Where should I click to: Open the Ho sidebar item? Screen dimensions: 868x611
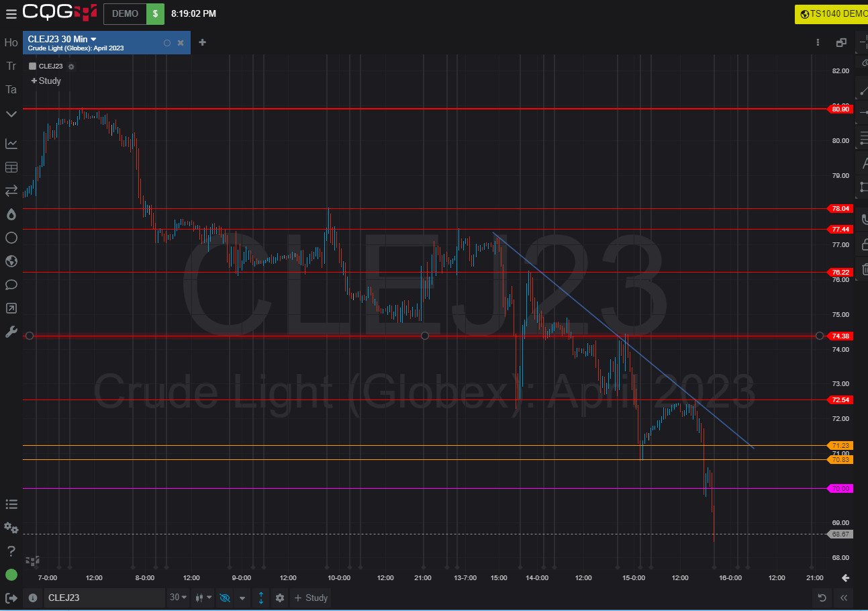point(11,42)
